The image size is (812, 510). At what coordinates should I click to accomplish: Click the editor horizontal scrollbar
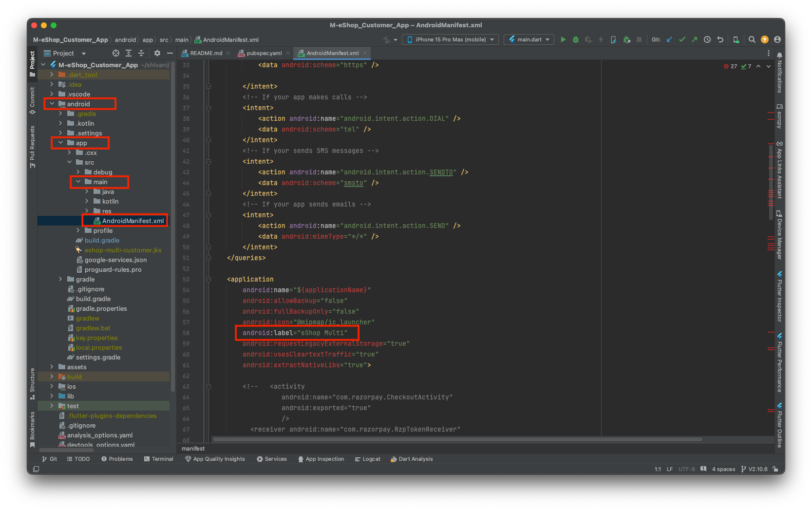click(x=458, y=439)
